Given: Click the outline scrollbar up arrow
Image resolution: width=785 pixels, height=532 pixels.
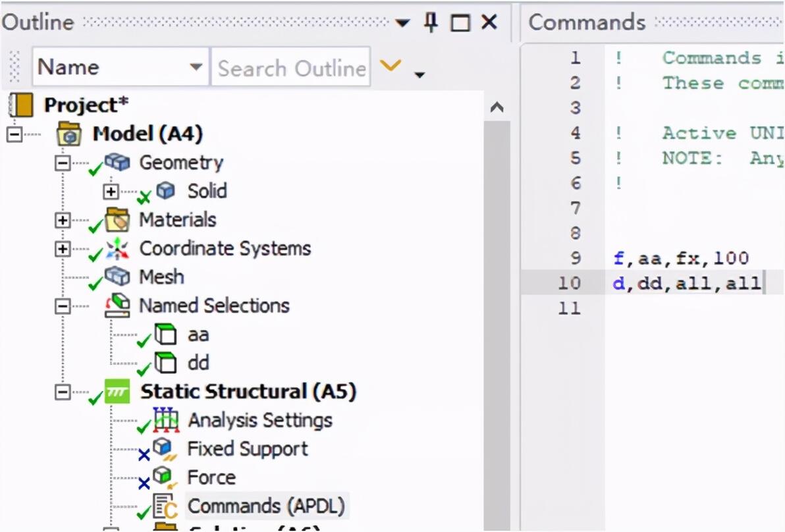Looking at the screenshot, I should (x=497, y=107).
